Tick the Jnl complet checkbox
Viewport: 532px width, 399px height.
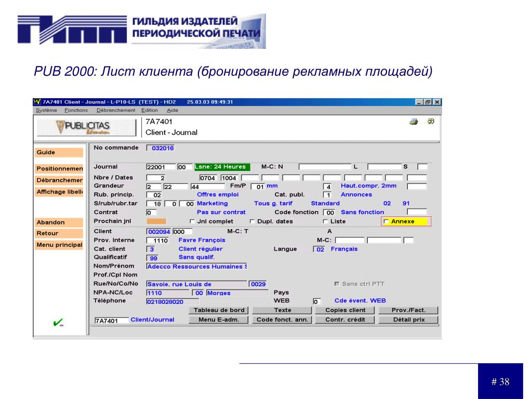192,221
